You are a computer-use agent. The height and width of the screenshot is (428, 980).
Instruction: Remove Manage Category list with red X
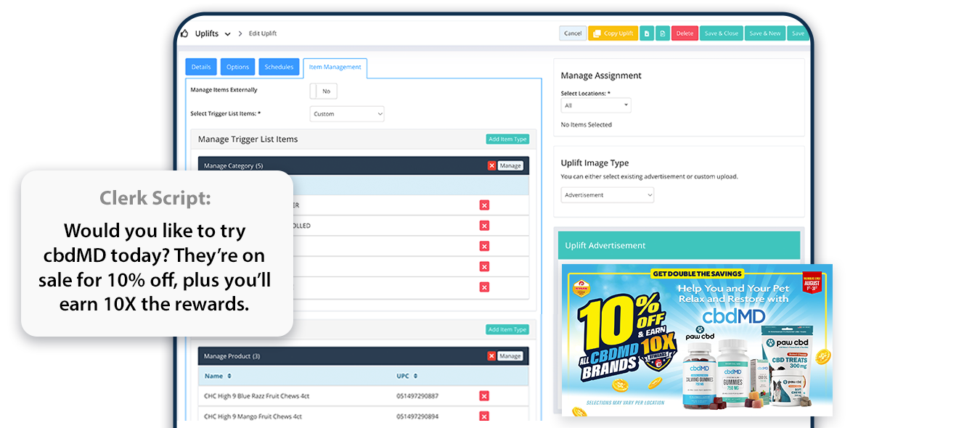click(491, 165)
